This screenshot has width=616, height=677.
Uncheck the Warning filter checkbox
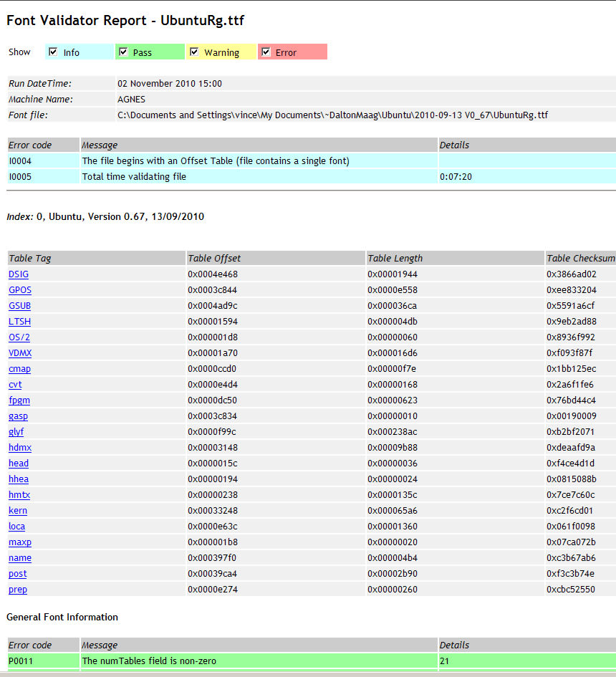tap(194, 52)
